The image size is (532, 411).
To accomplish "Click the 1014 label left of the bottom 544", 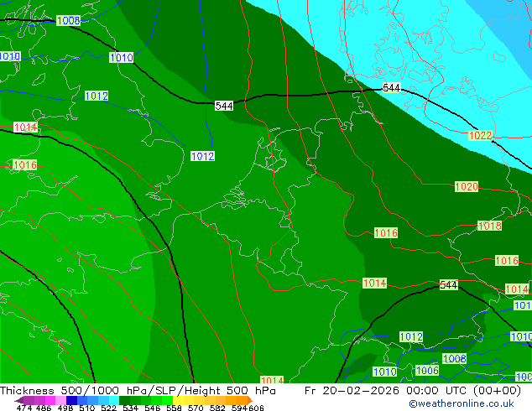I will tap(374, 283).
